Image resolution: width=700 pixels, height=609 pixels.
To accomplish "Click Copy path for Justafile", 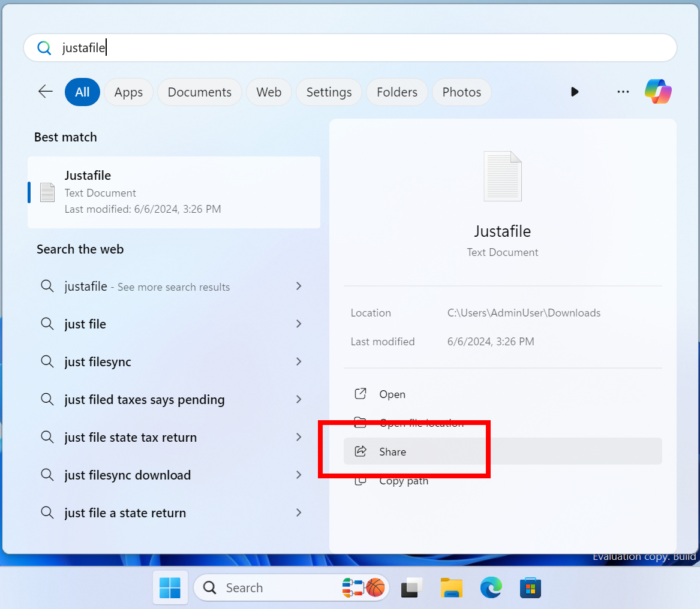I will (403, 480).
